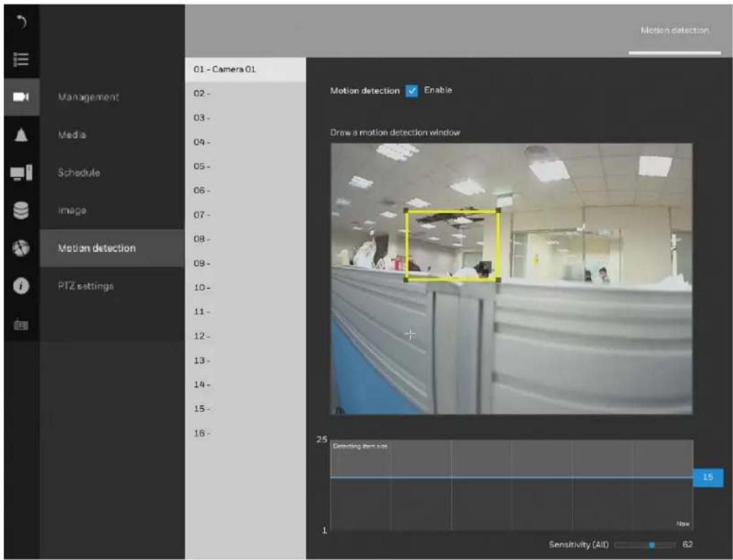Screen dimensions: 733x560
Task: Select 01 - Camera 01 in list
Action: click(245, 70)
